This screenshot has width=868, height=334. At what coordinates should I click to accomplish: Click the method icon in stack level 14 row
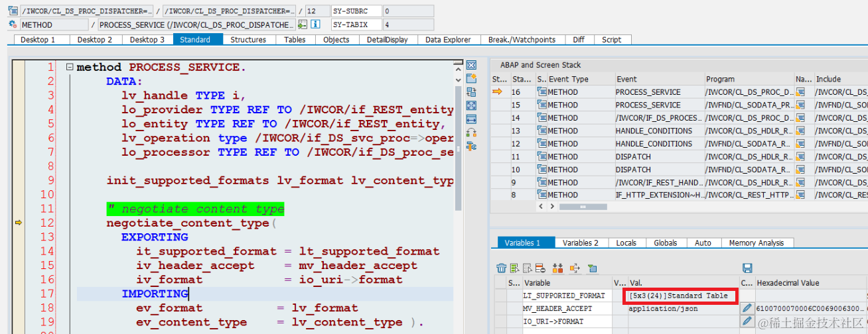542,118
